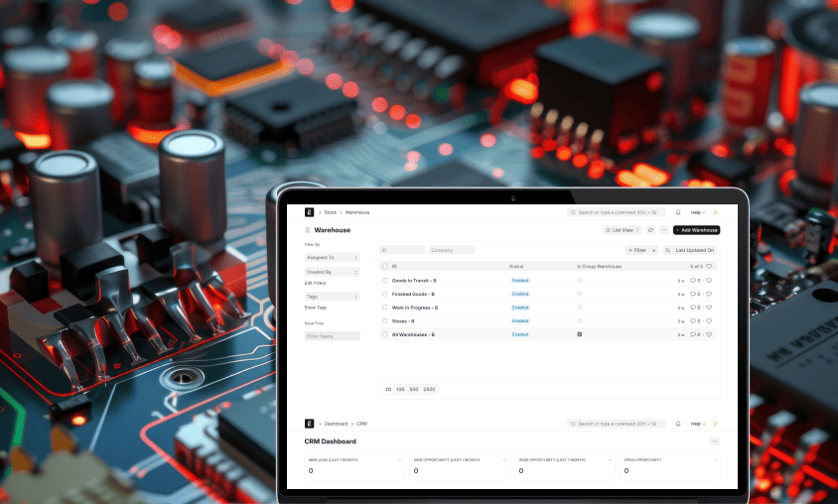The height and width of the screenshot is (504, 838).
Task: Click the Add Warehouse button
Action: coord(696,230)
